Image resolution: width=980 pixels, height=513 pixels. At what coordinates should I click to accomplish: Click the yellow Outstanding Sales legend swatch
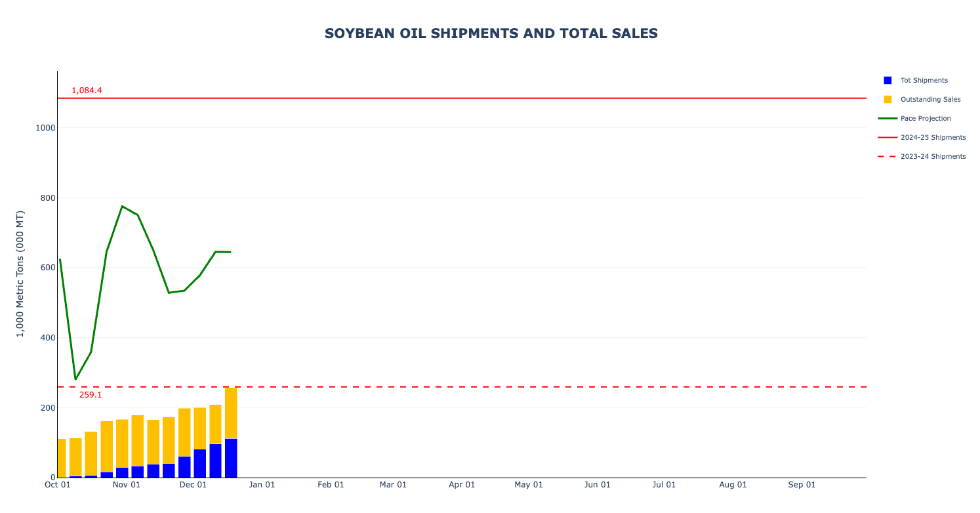(888, 99)
